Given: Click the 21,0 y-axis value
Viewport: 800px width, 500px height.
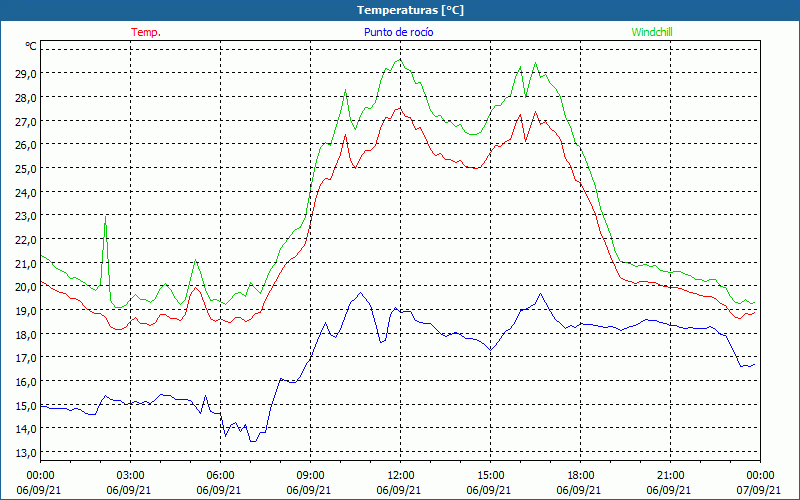Looking at the screenshot, I should click(26, 263).
